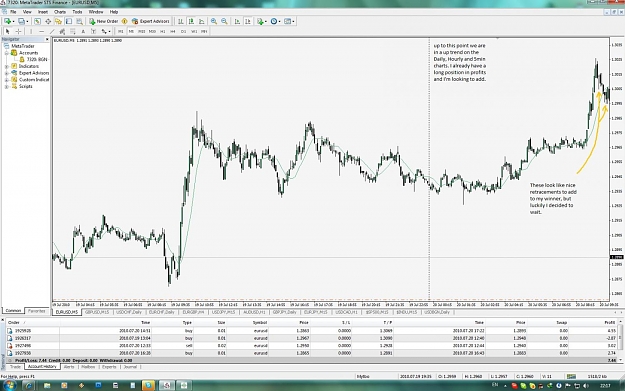Open the Periodicity clock icon
This screenshot has width=625, height=391.
[x=274, y=21]
